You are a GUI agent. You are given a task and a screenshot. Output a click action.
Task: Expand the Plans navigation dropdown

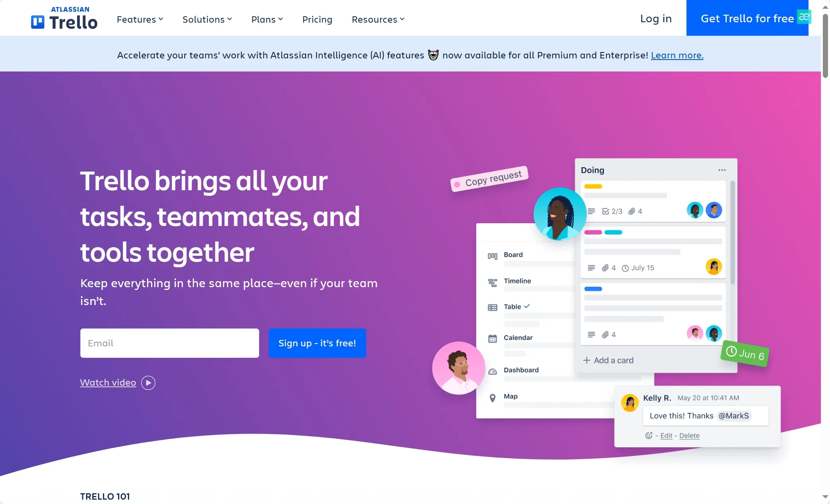[266, 19]
